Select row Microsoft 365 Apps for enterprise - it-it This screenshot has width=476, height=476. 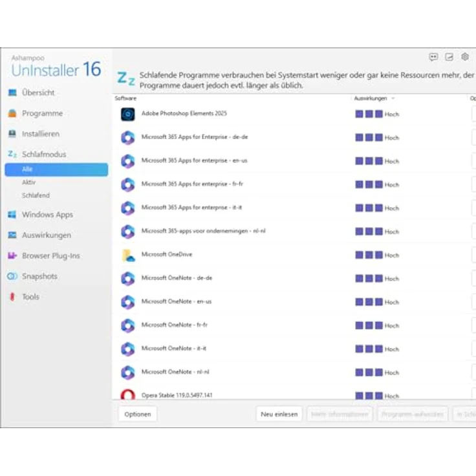point(294,208)
